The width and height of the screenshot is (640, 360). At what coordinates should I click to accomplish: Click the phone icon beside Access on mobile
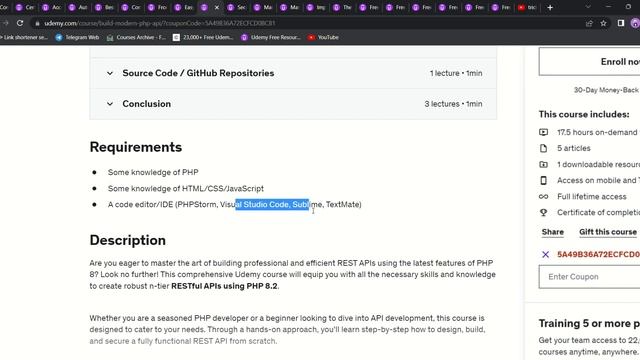(543, 180)
